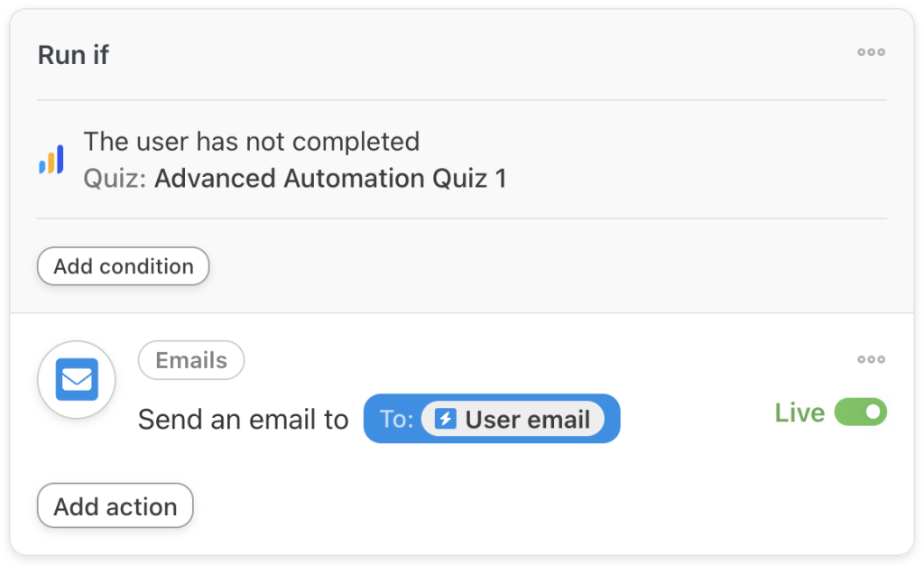Viewport: 924px width, 565px height.
Task: Enable Live mode for the email action
Action: point(860,412)
